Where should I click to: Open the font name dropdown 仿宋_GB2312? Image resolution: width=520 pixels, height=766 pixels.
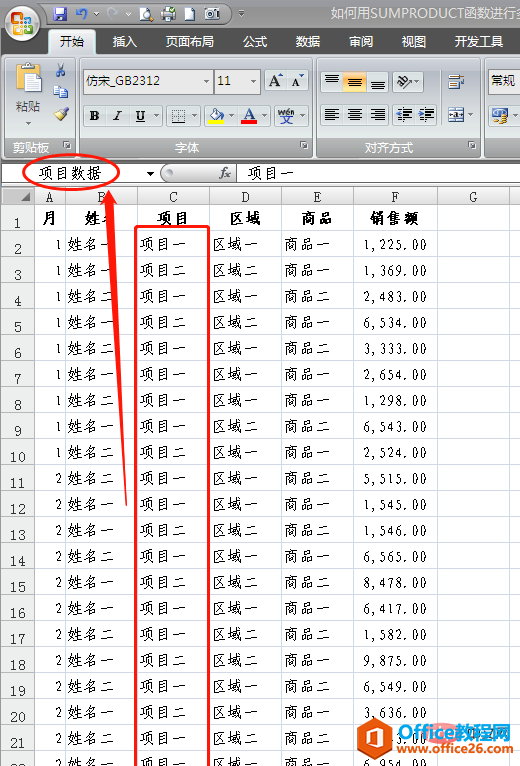coord(206,81)
